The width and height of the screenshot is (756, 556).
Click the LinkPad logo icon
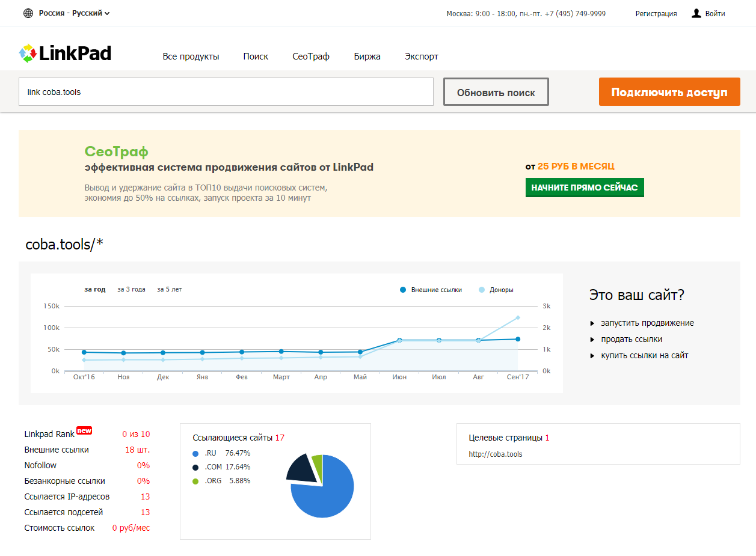(x=28, y=53)
